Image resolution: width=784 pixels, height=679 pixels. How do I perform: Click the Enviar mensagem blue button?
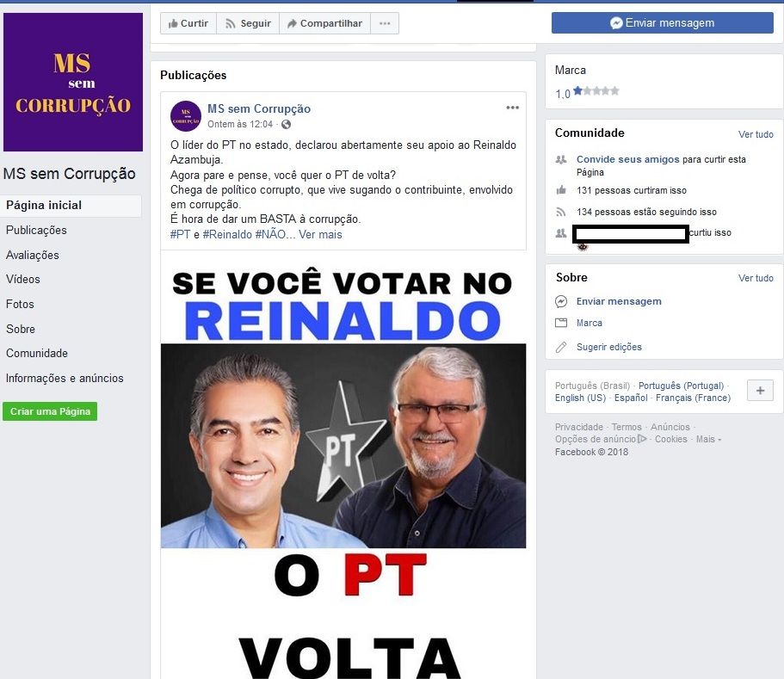[662, 23]
